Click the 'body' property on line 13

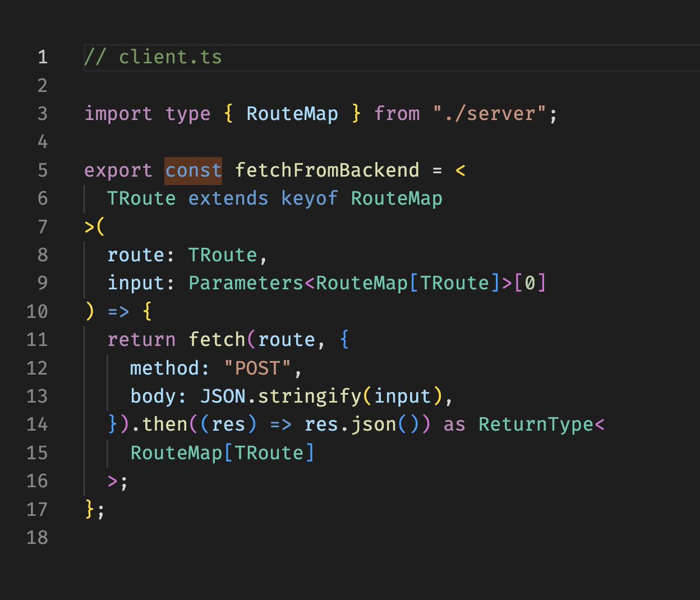point(153,396)
